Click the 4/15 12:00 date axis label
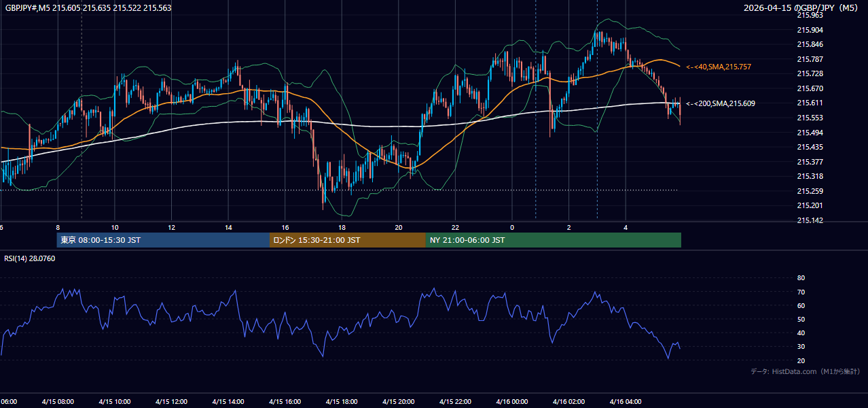This screenshot has height=408, width=868. click(x=171, y=402)
